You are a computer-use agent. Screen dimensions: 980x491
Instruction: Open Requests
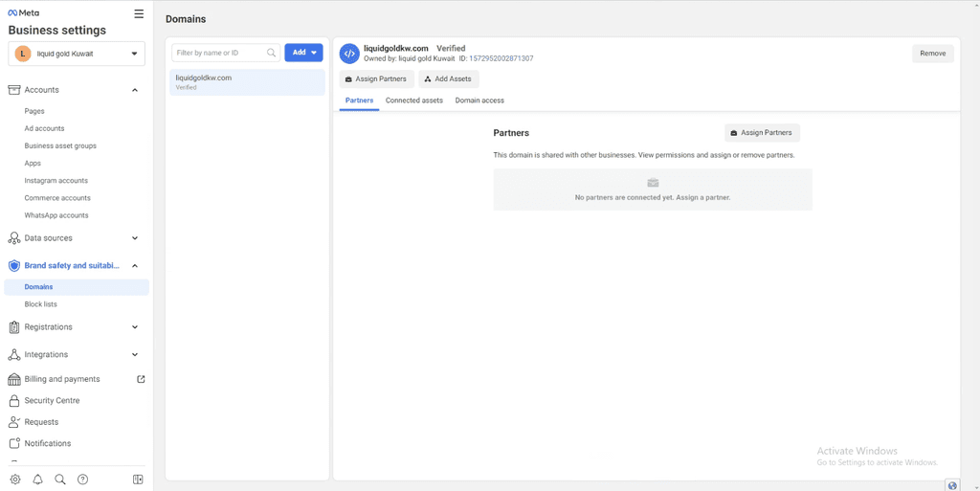pyautogui.click(x=41, y=422)
